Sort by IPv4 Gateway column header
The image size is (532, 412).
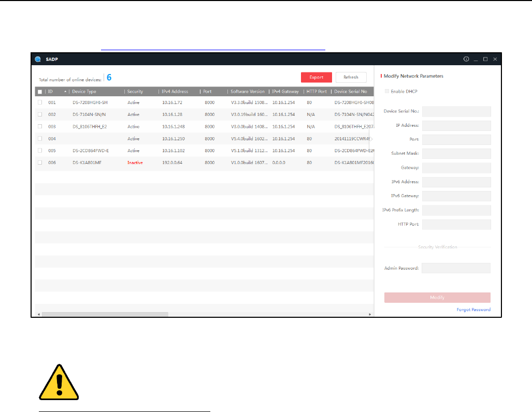coord(285,92)
